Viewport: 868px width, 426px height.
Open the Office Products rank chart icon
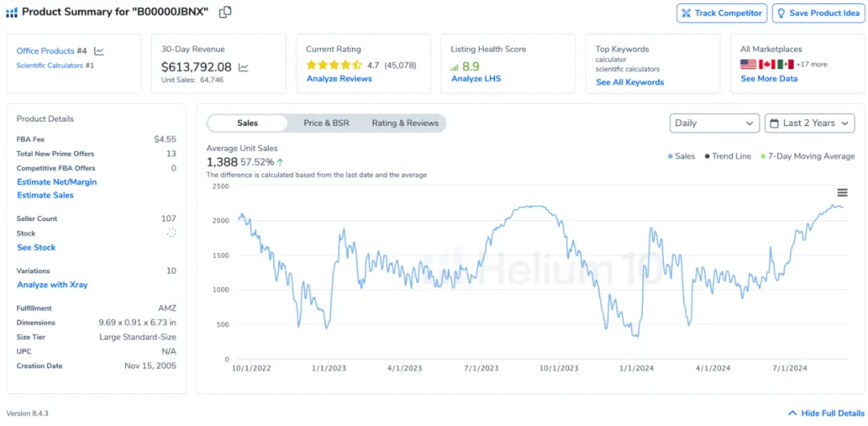coord(99,51)
